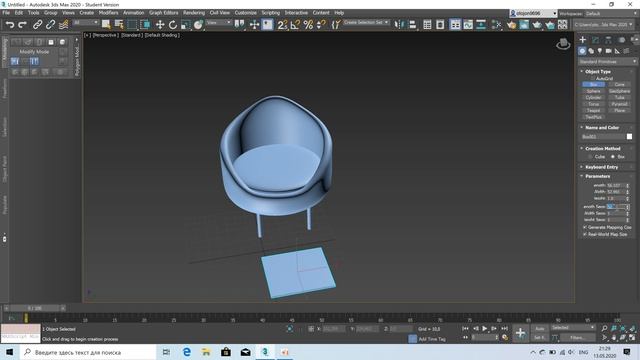The height and width of the screenshot is (360, 640).
Task: Choose the Rectangular Selection Region icon
Action: (132, 24)
